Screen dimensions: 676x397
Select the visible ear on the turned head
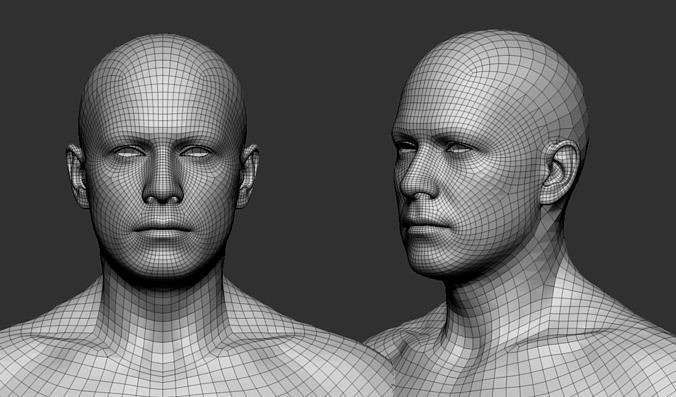point(560,172)
